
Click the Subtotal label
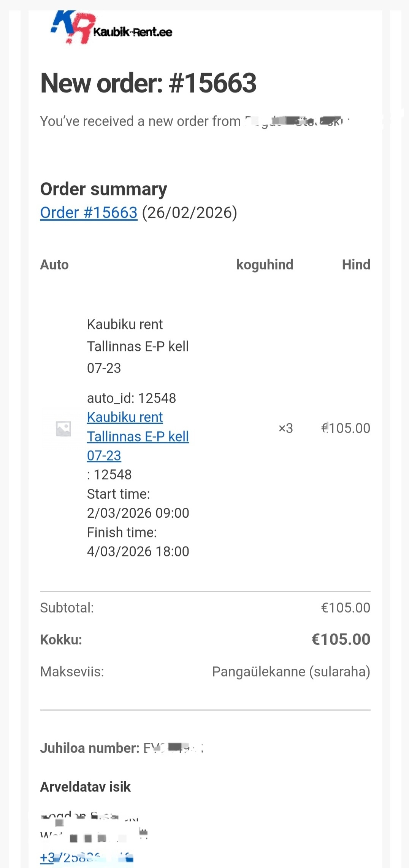pyautogui.click(x=67, y=608)
